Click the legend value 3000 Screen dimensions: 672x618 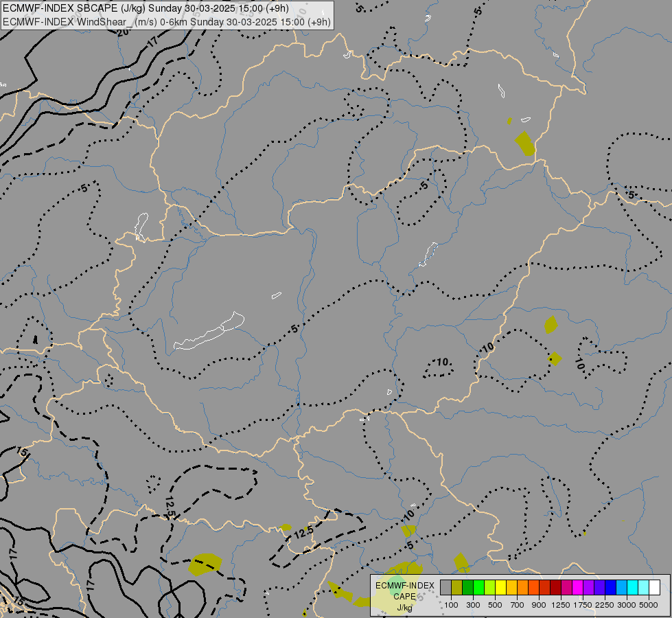[x=627, y=605]
